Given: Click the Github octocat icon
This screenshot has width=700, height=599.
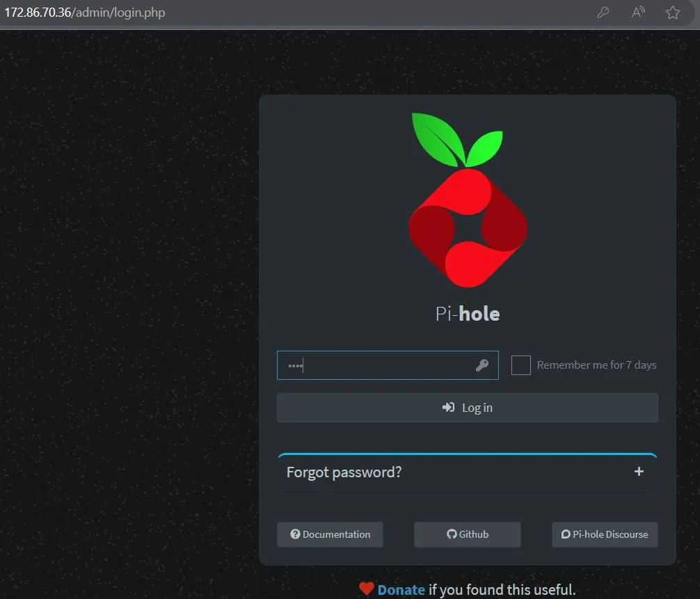Looking at the screenshot, I should (452, 534).
